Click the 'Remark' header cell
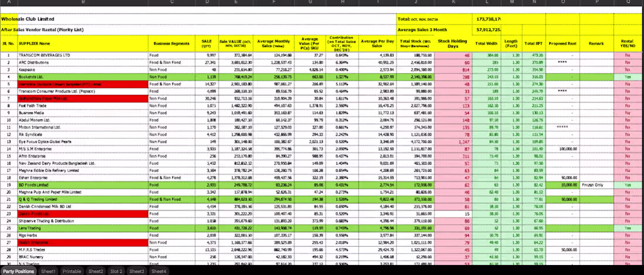This screenshot has height=275, width=644. coord(597,43)
